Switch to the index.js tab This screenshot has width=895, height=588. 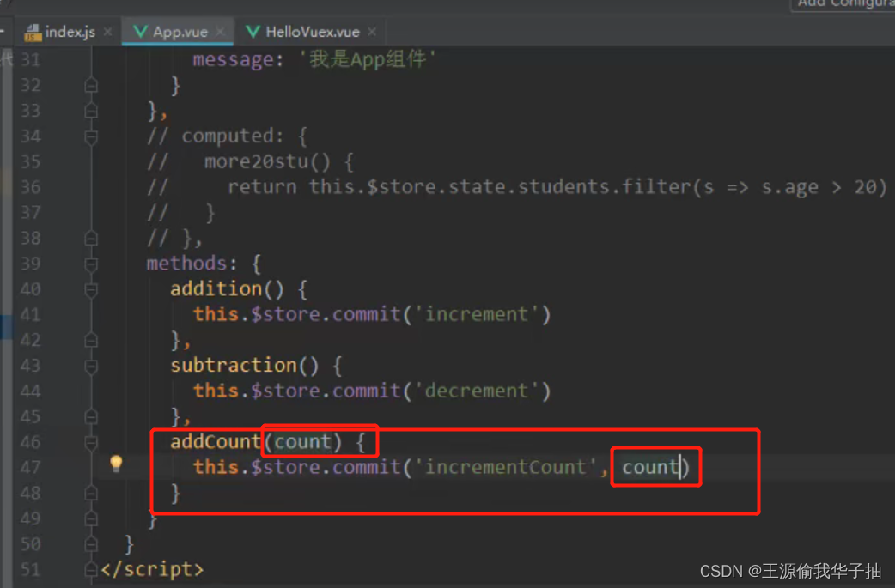69,32
